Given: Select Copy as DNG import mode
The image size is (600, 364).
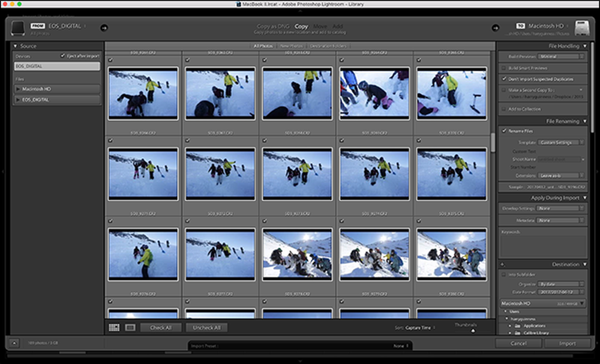Looking at the screenshot, I should (x=273, y=26).
